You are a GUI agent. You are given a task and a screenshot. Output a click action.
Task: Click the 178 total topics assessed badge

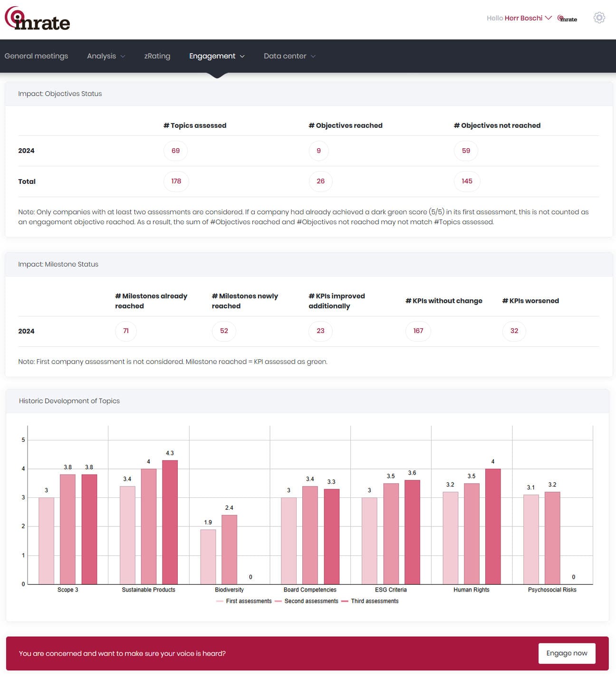176,181
